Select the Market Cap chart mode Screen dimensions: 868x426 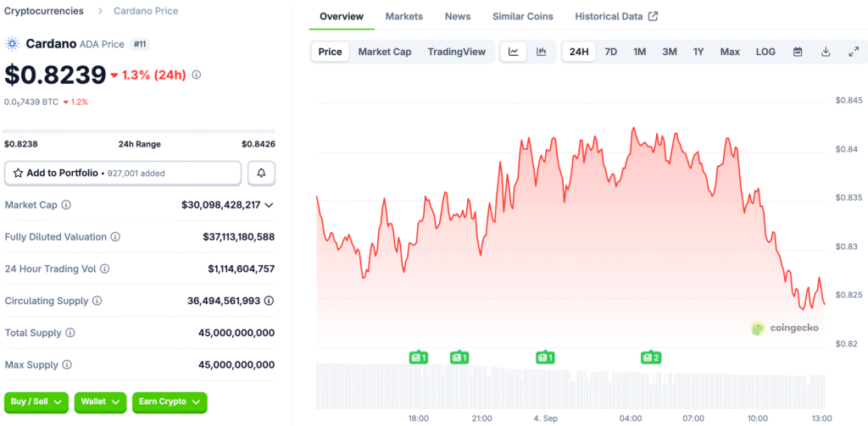tap(385, 52)
